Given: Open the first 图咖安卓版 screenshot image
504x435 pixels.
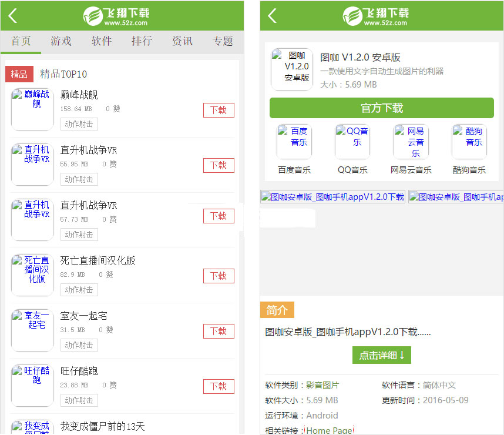Looking at the screenshot, I should [332, 197].
